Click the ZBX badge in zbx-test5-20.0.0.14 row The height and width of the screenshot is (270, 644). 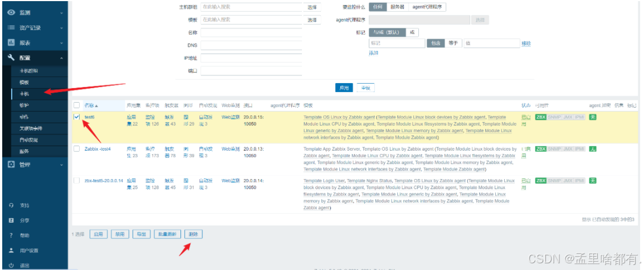tap(541, 180)
